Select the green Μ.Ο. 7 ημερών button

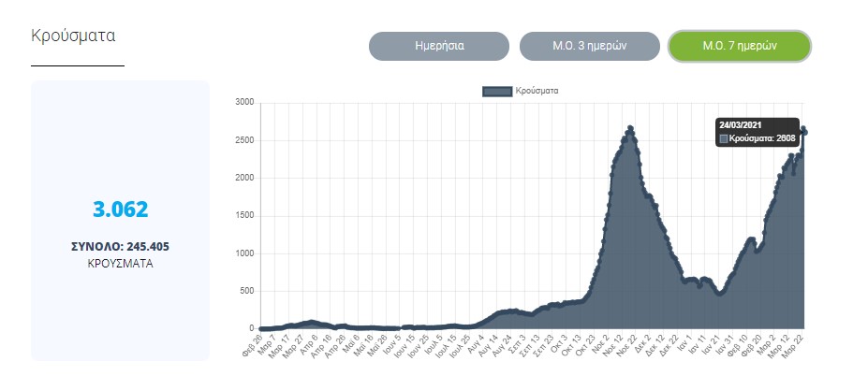[739, 46]
